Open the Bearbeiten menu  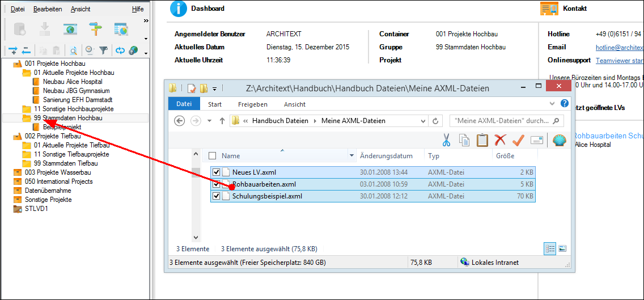(x=48, y=9)
